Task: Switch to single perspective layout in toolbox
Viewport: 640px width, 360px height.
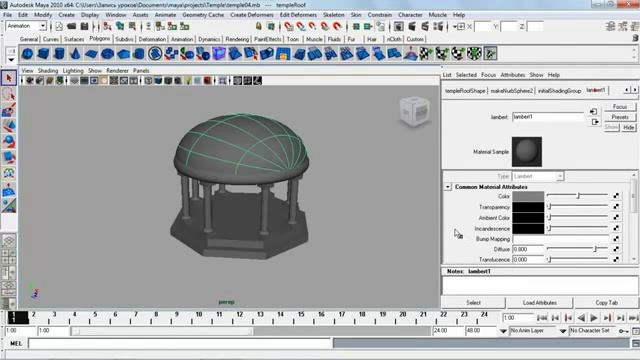Action: pyautogui.click(x=9, y=241)
